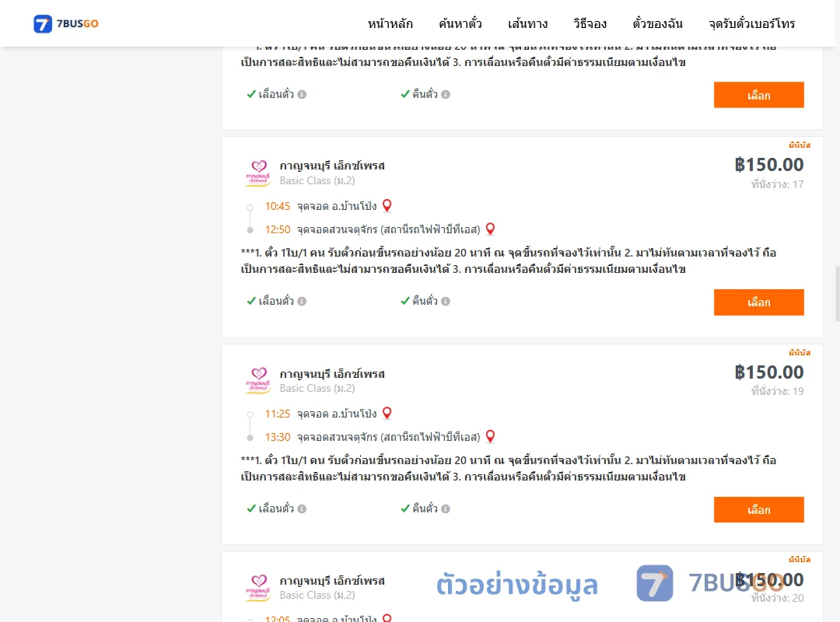840x622 pixels.
Task: Click เลือก button for the 11:25 trip
Action: [758, 509]
